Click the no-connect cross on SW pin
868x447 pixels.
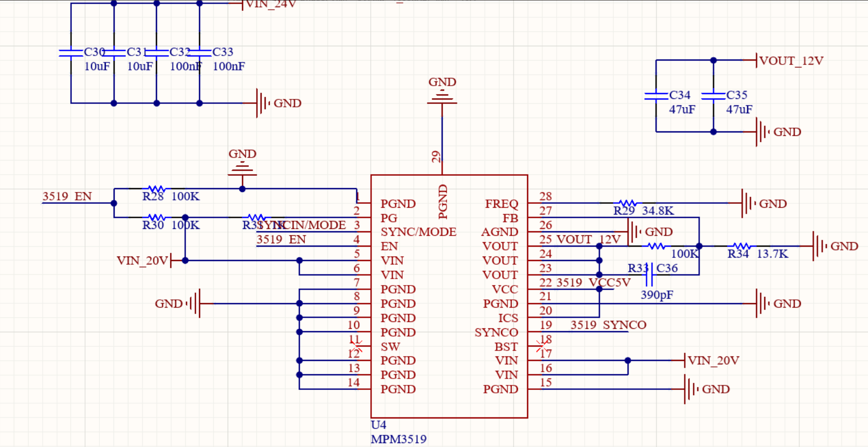(357, 347)
